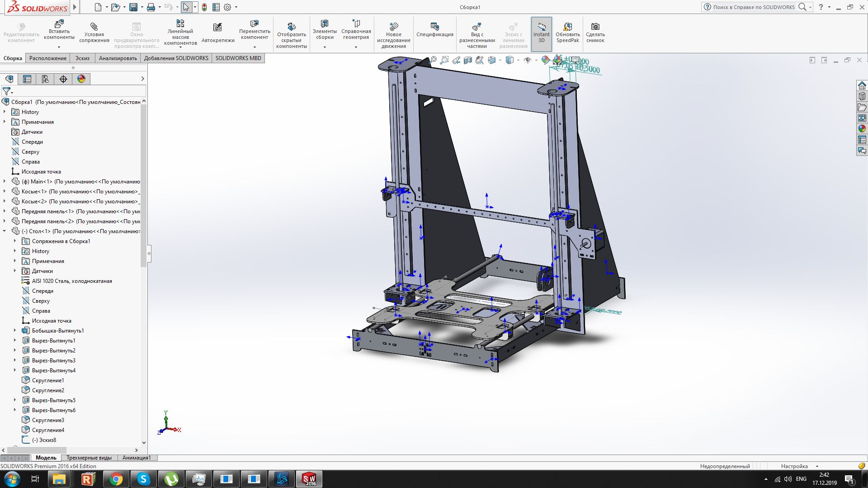This screenshot has width=868, height=488.
Task: Open Анимация1 bottom tab
Action: 137,458
